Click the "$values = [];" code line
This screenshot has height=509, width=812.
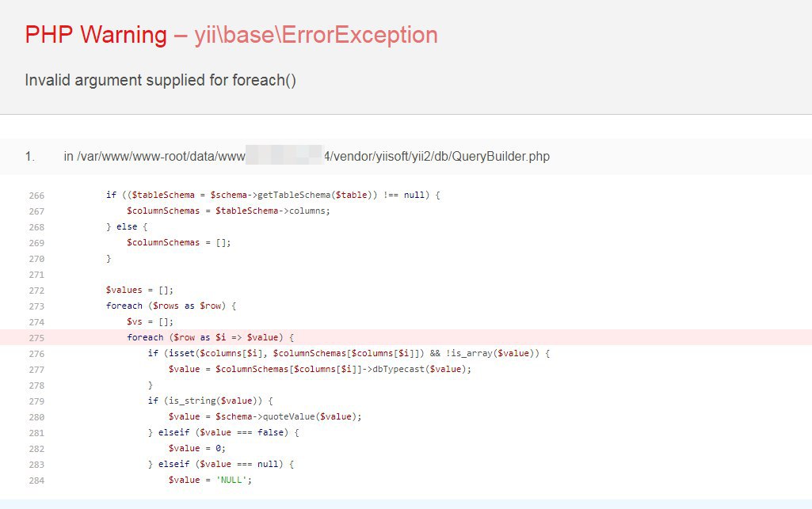(x=139, y=290)
